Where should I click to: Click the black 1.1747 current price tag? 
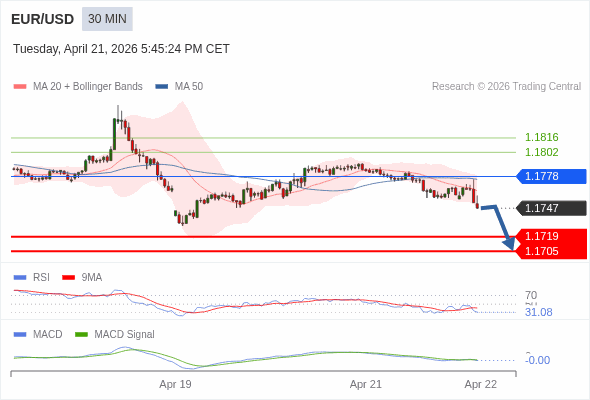tap(551, 208)
